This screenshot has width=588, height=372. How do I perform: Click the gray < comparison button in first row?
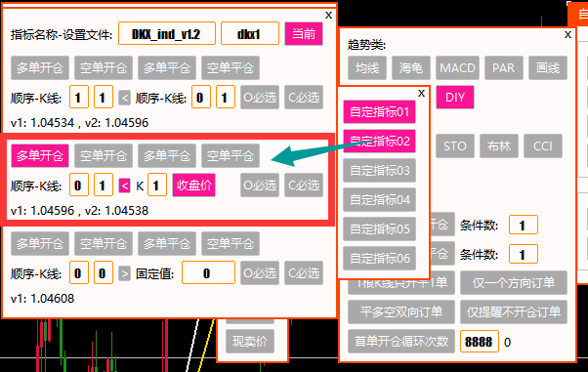pyautogui.click(x=124, y=98)
